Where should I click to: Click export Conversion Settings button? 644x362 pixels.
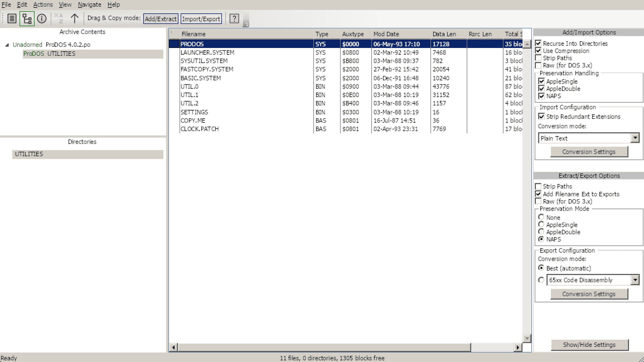pyautogui.click(x=589, y=294)
